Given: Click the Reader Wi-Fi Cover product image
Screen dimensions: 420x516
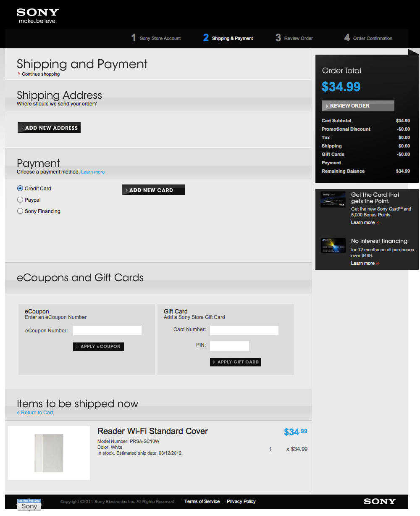Looking at the screenshot, I should 48,453.
